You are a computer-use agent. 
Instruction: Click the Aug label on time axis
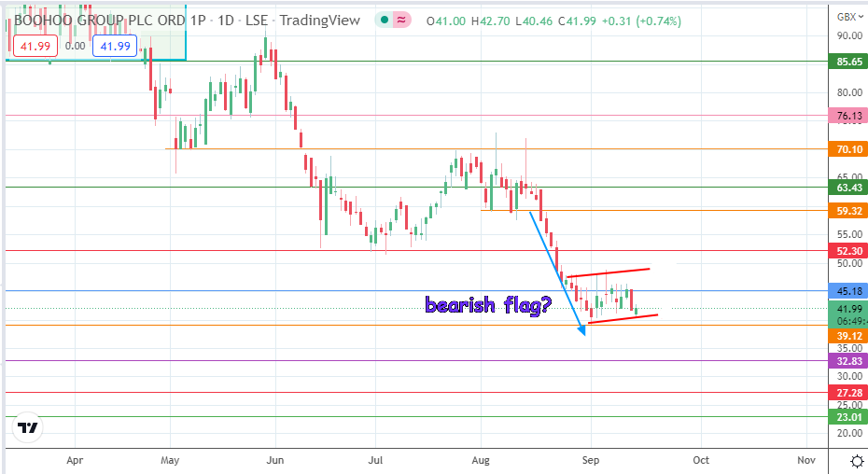(481, 460)
